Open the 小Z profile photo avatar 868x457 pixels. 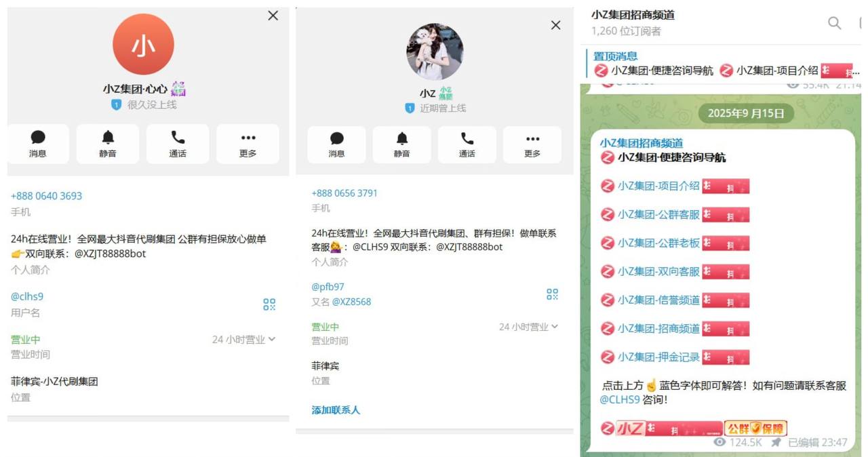[x=435, y=52]
